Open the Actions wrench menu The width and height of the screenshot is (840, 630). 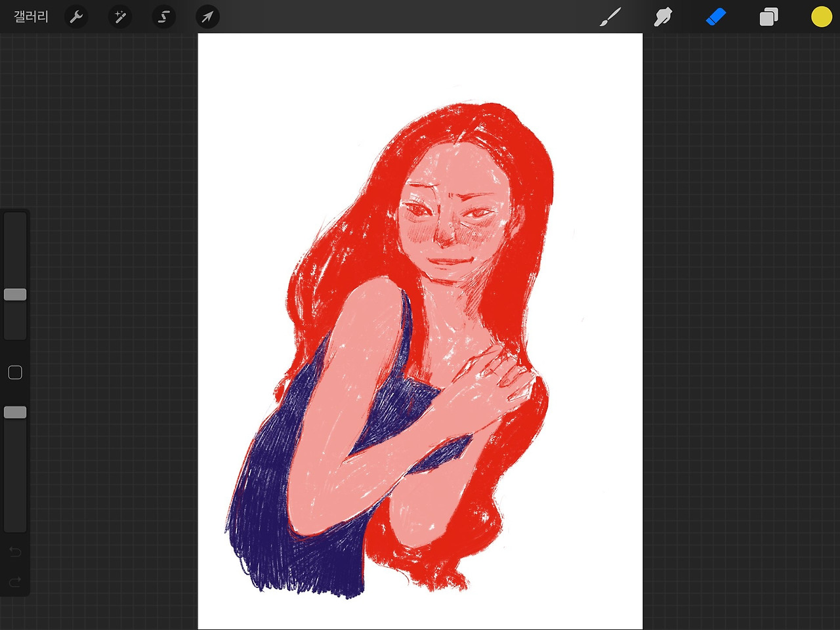76,16
